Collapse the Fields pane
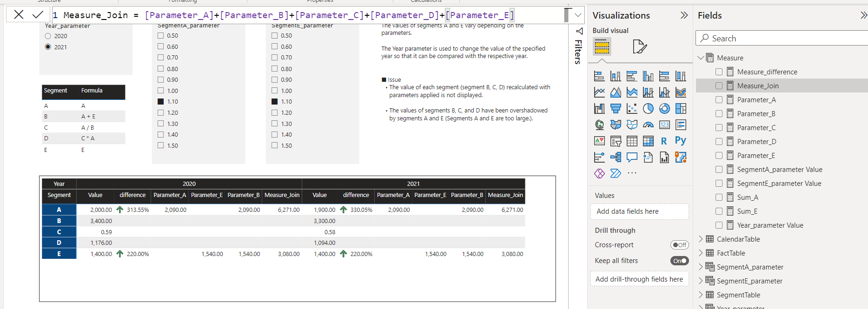 (x=863, y=15)
